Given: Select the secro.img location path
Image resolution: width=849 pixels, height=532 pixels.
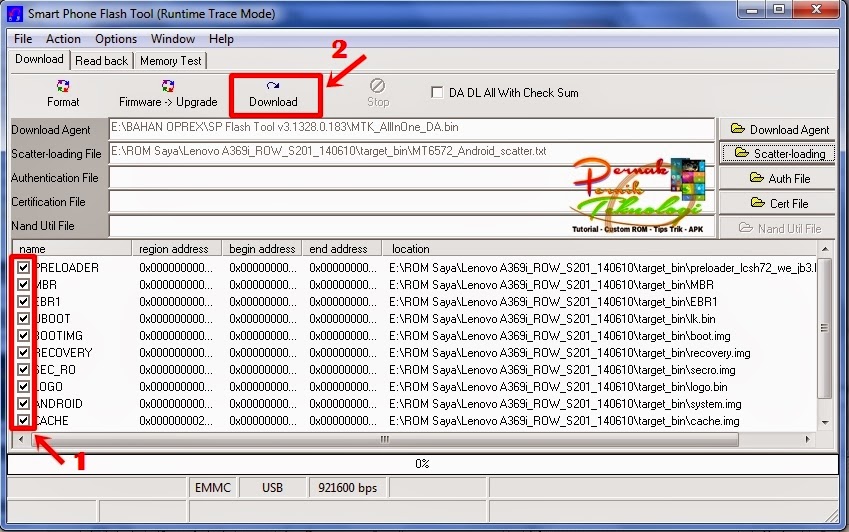Looking at the screenshot, I should point(562,370).
